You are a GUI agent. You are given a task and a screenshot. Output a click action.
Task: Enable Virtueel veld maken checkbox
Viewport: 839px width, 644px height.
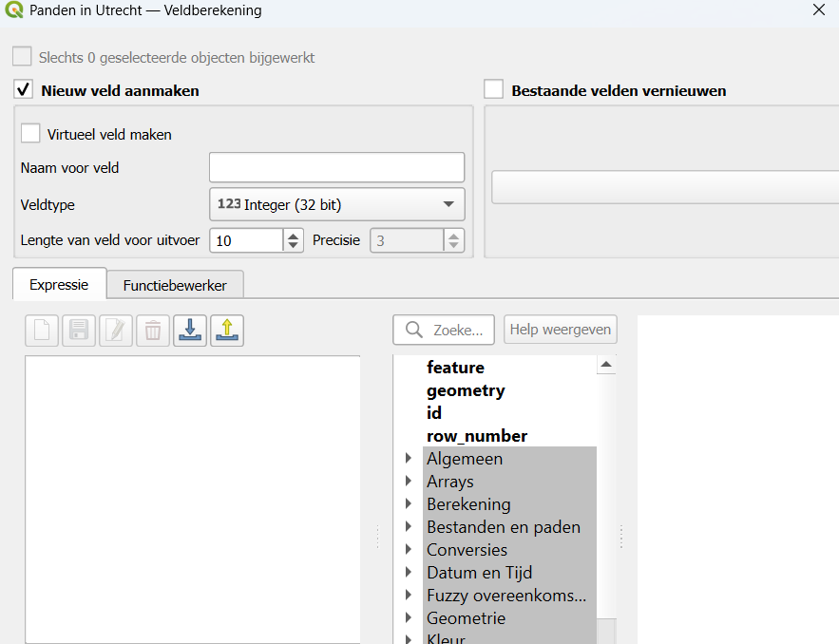(30, 133)
